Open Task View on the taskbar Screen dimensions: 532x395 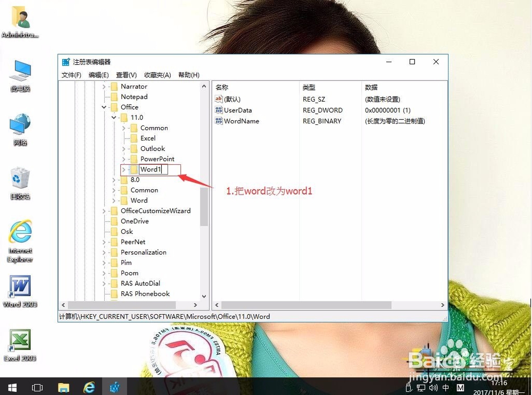37,387
